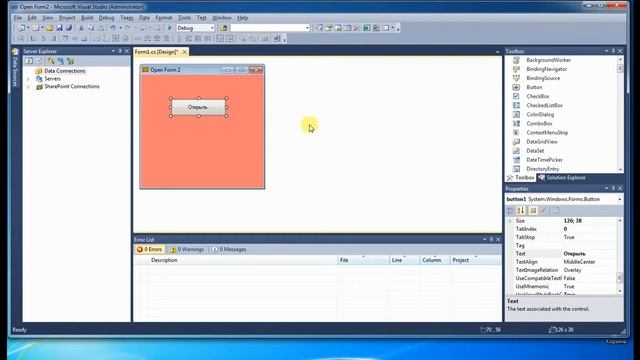Show Events with the lightning icon
Viewport: 640px width, 360px height.
click(x=543, y=210)
